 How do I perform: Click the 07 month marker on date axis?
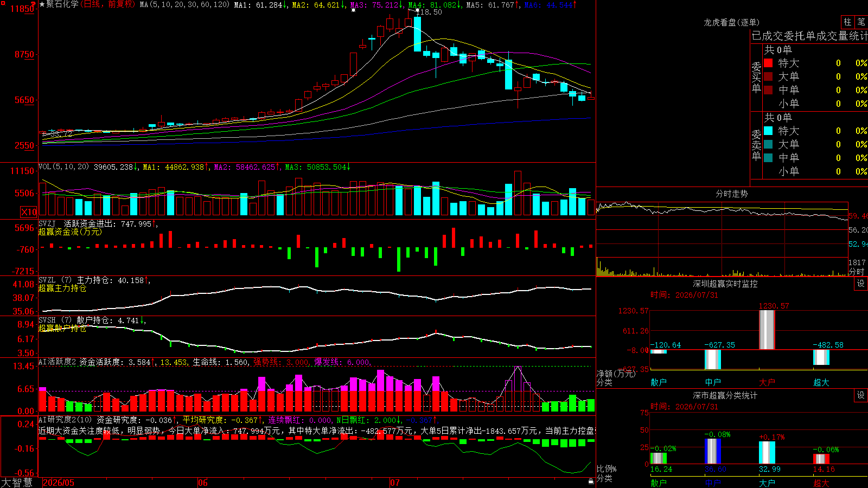coord(394,483)
